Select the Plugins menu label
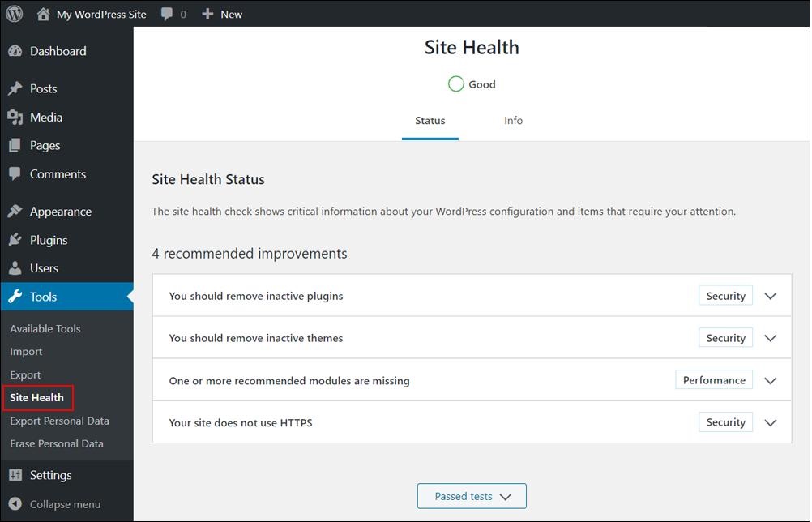Screen dimensions: 812x522 pyautogui.click(x=49, y=240)
